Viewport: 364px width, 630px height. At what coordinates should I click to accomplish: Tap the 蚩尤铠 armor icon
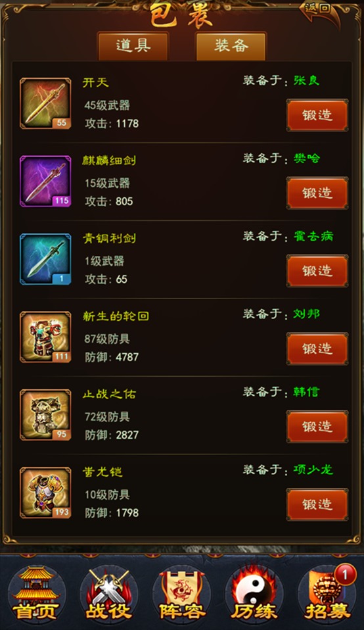click(45, 493)
